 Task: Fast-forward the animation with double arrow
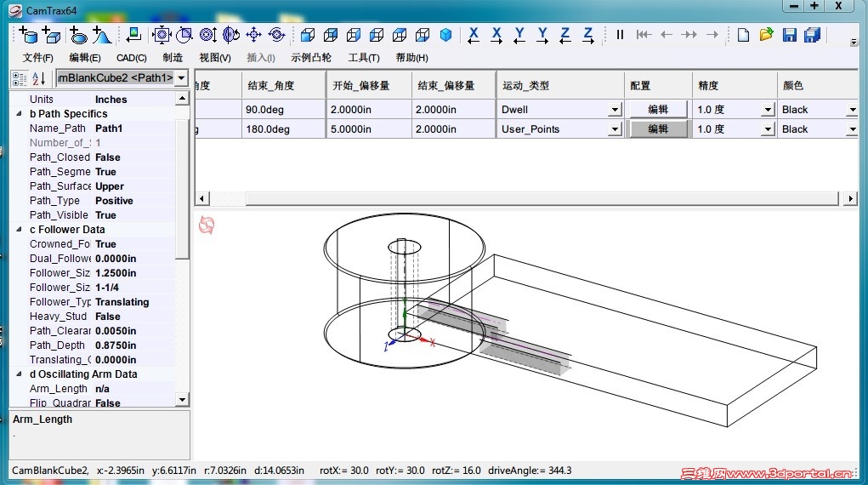(689, 35)
